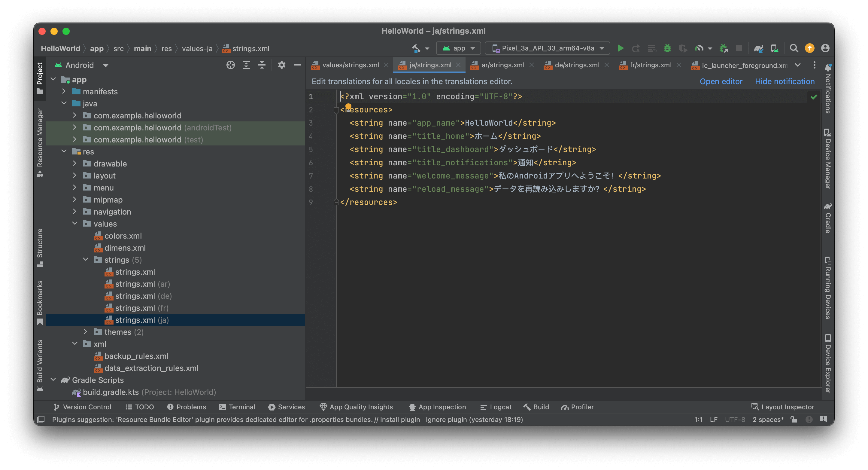868x470 pixels.
Task: Open the Pixel_3a_API_33 device dropdown
Action: click(x=547, y=48)
